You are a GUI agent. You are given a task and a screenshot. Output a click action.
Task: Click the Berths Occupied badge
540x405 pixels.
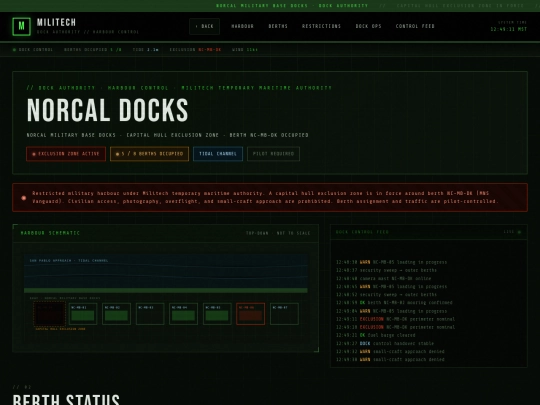tap(149, 154)
